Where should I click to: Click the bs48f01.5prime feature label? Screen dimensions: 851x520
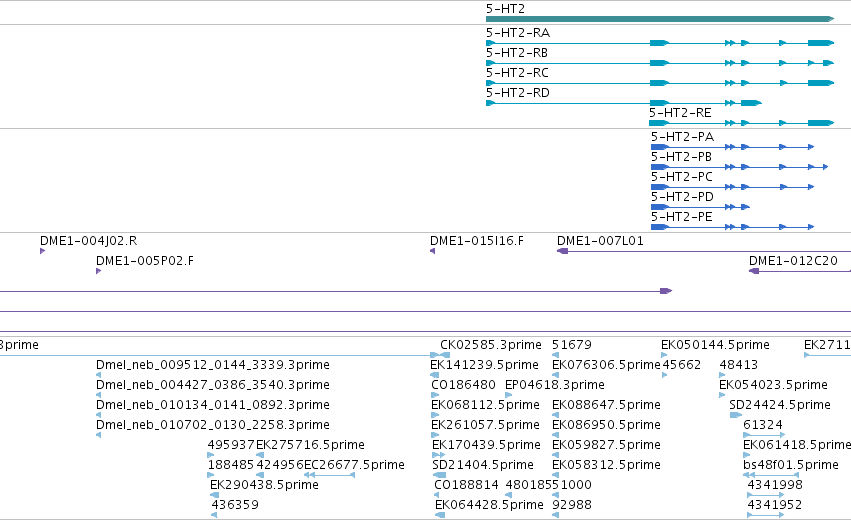tap(791, 465)
